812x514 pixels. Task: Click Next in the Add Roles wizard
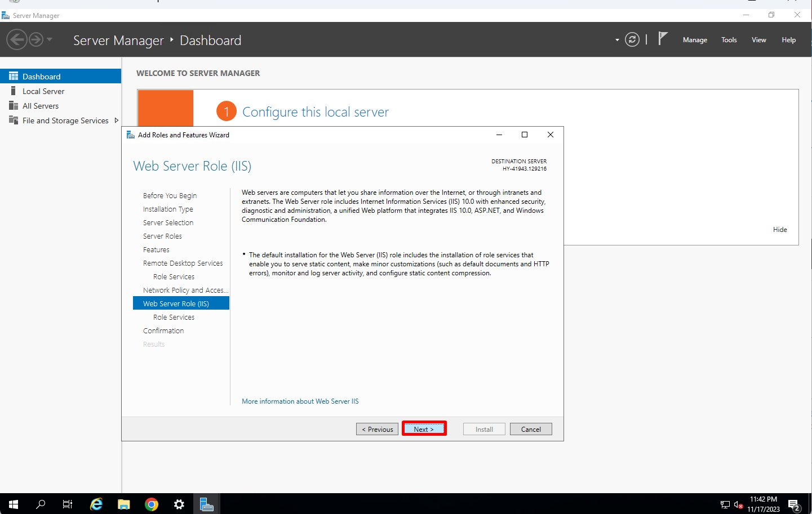click(x=424, y=428)
